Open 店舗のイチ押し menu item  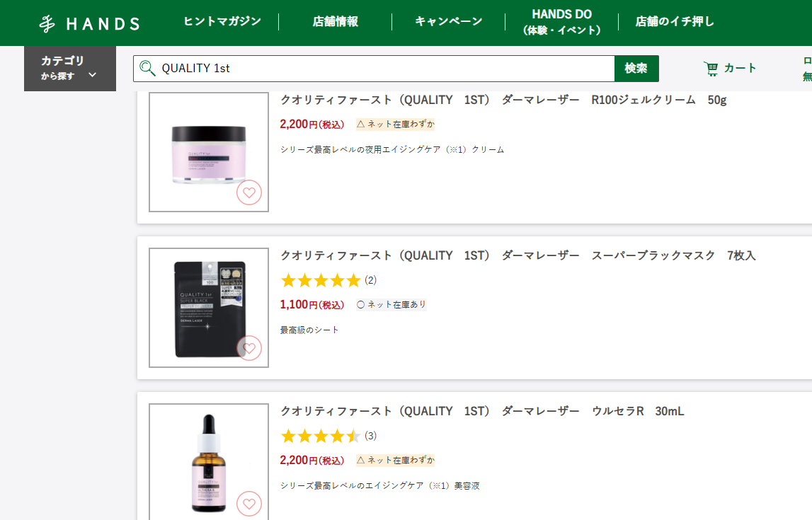(675, 21)
